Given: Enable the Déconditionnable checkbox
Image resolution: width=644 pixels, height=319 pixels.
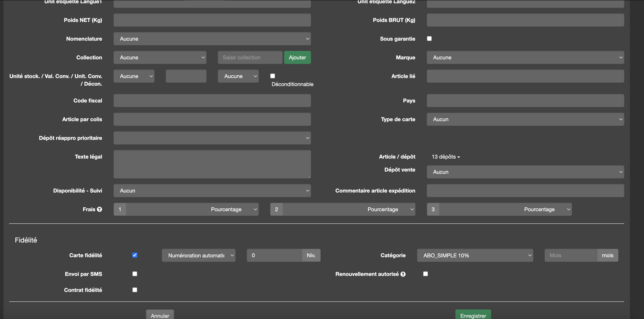Looking at the screenshot, I should (x=272, y=76).
